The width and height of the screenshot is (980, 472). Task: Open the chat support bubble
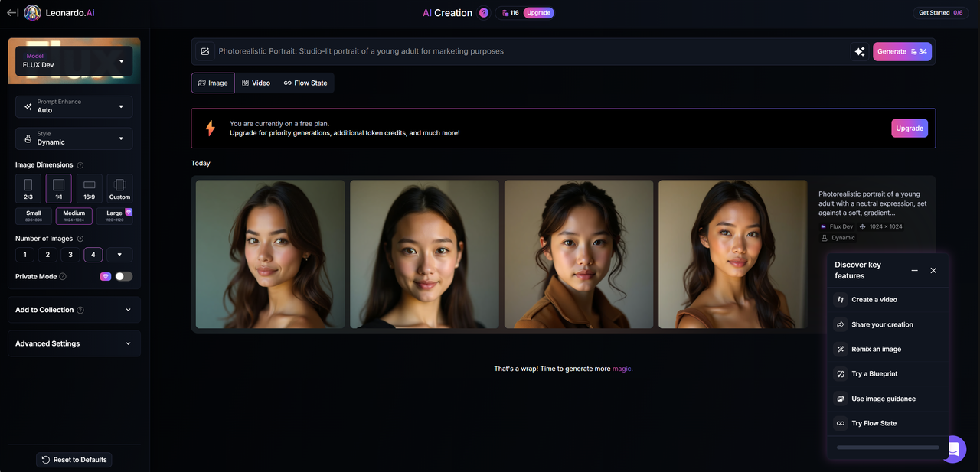954,449
